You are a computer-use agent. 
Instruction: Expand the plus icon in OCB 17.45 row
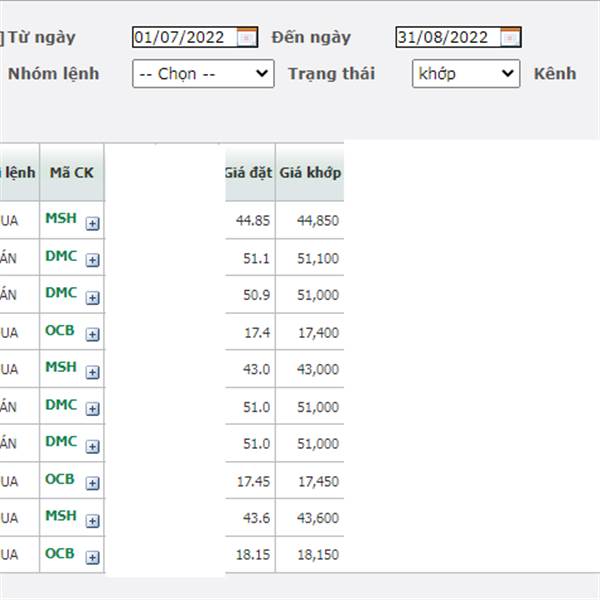pos(92,484)
